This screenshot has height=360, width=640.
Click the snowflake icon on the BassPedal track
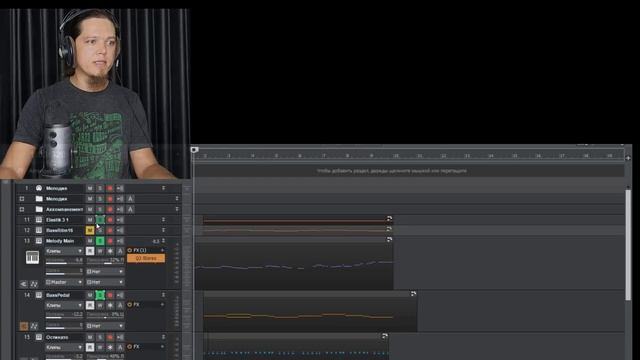110,305
